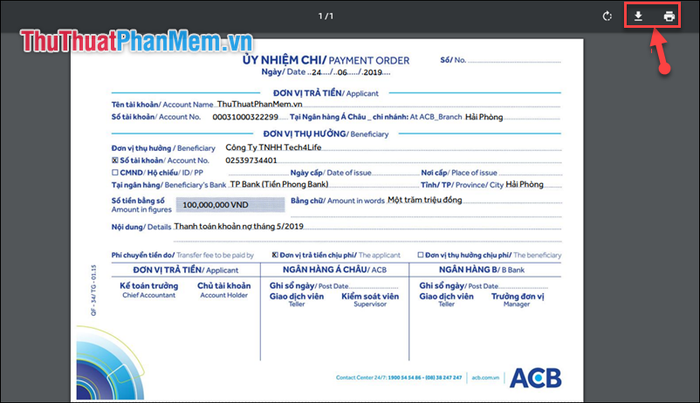Click the ỦY NHIỆM CHI/ PAYMENT ORDER title
Viewport: 700px width, 403px height.
pos(326,60)
